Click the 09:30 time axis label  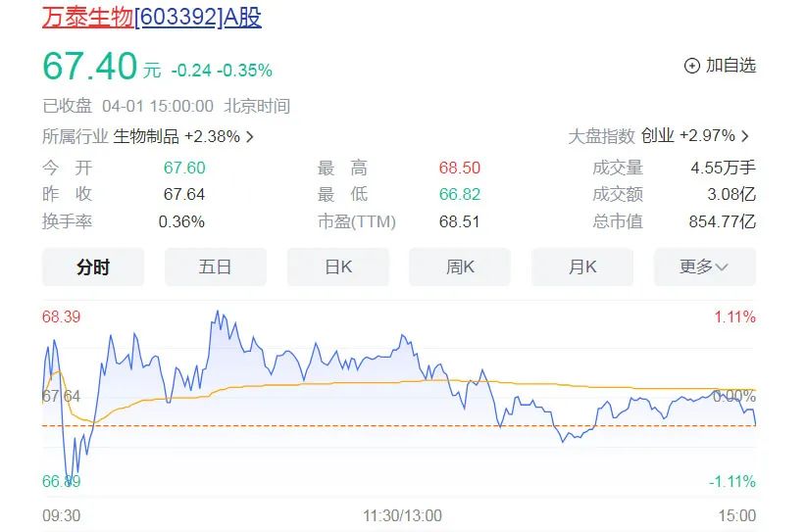[61, 515]
